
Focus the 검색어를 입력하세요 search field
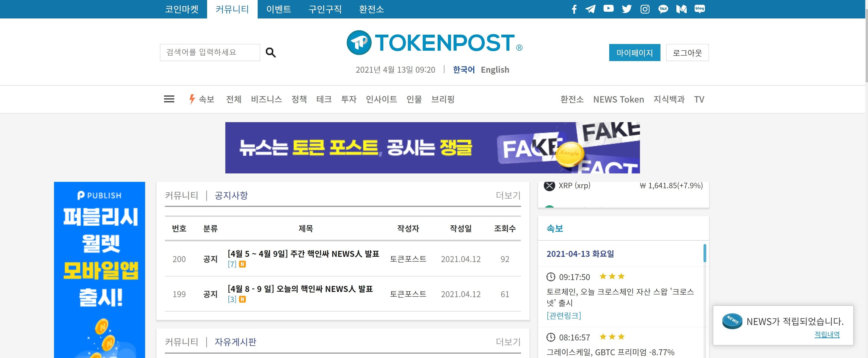pos(210,53)
